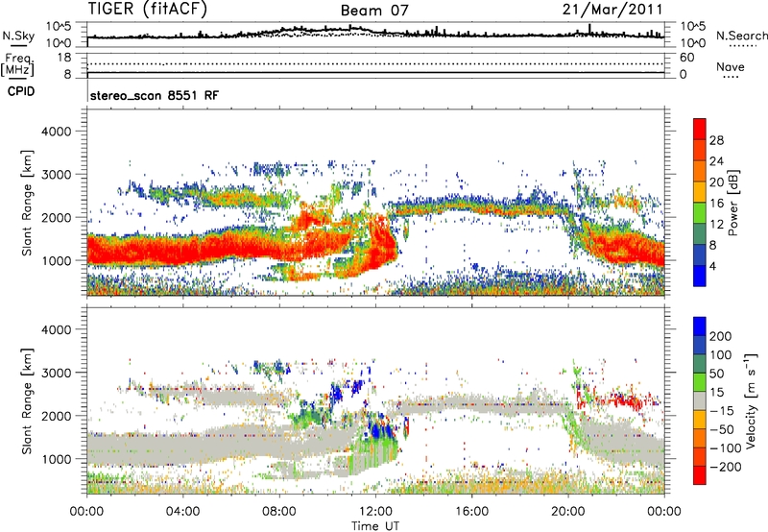Click the sky noise trace in top panel

point(375,34)
